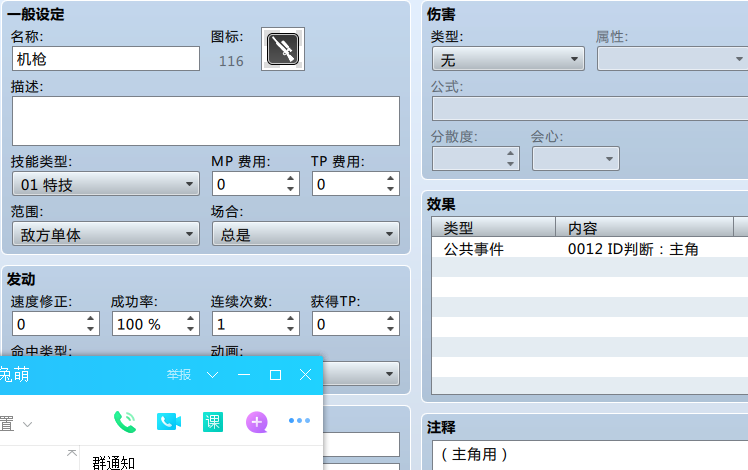Screen dimensions: 748x470
Task: Expand the 置 dropdown chevron in chat window
Action: pos(28,424)
